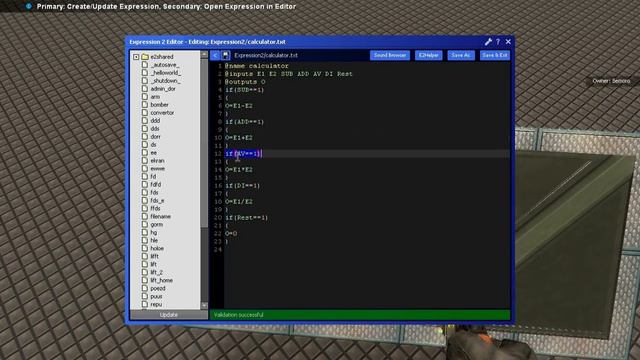
Task: Open the lift_2 file
Action: [x=156, y=272]
